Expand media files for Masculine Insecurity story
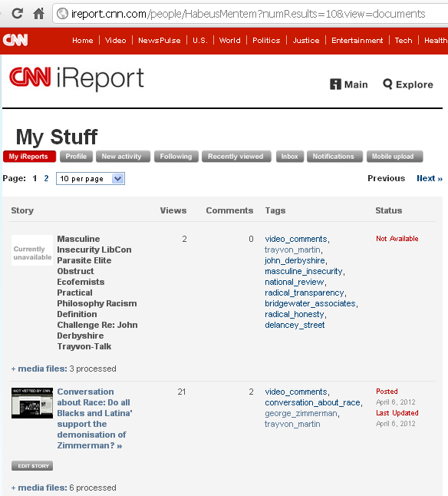This screenshot has width=448, height=496. tap(39, 369)
